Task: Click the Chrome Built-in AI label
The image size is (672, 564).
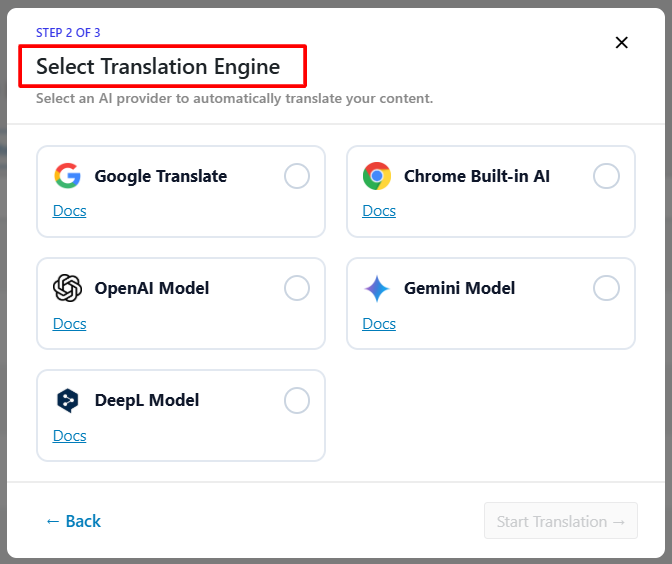Action: (477, 176)
